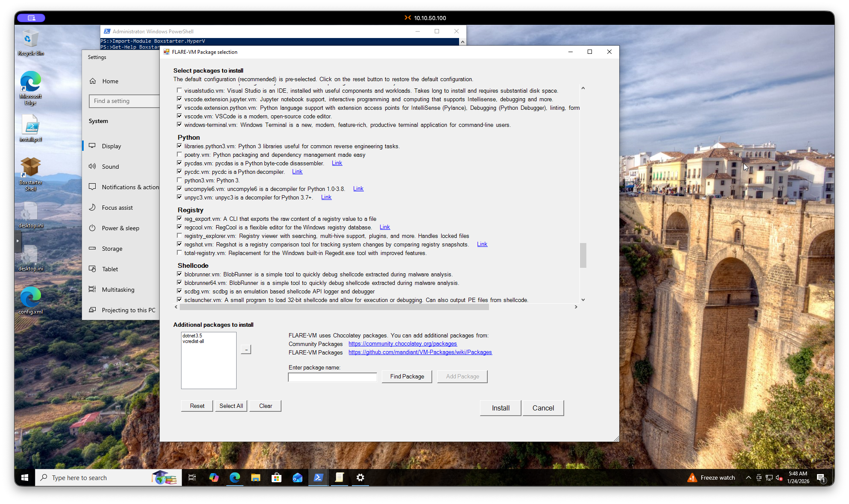Show hidden system tray icons
The height and width of the screenshot is (504, 849).
pyautogui.click(x=748, y=478)
